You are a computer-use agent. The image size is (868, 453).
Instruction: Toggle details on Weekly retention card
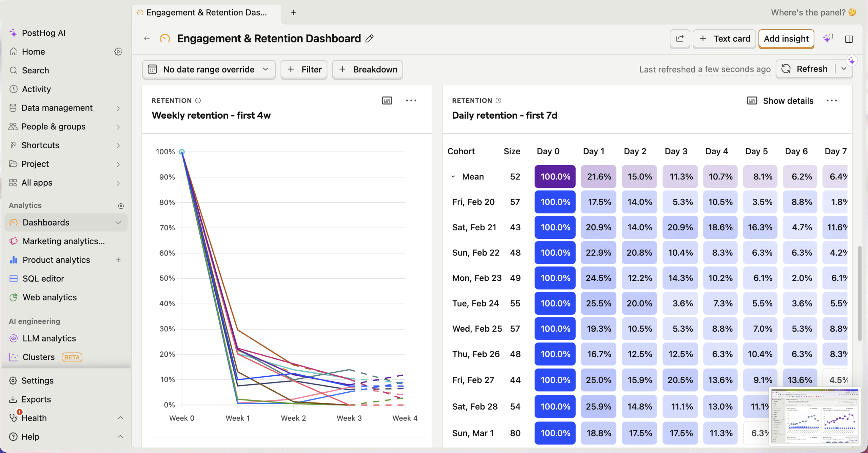pos(387,100)
